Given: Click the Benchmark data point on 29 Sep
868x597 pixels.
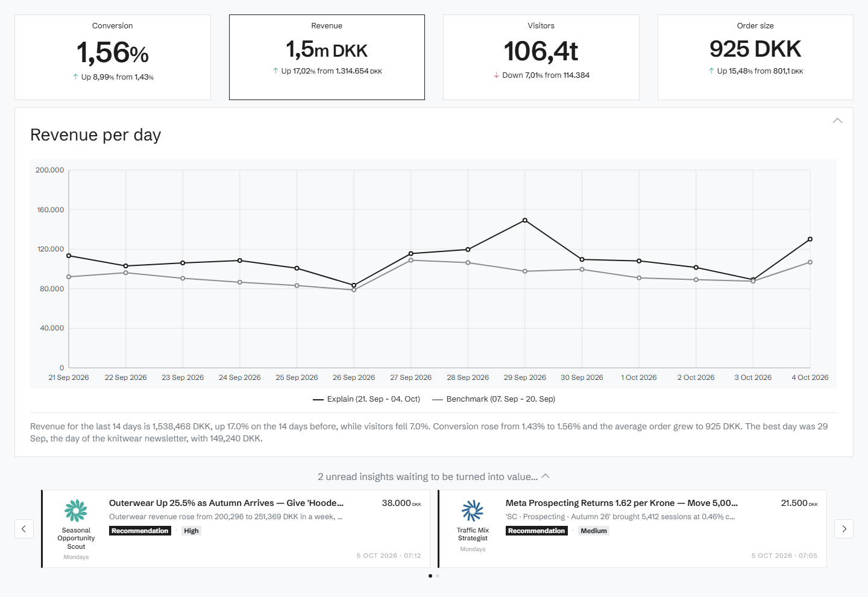Looking at the screenshot, I should pos(525,271).
